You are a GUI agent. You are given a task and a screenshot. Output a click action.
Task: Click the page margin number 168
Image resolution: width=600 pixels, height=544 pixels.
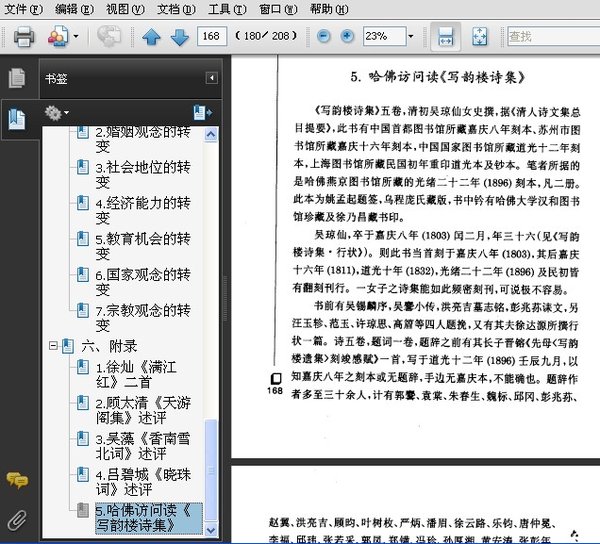[x=275, y=390]
